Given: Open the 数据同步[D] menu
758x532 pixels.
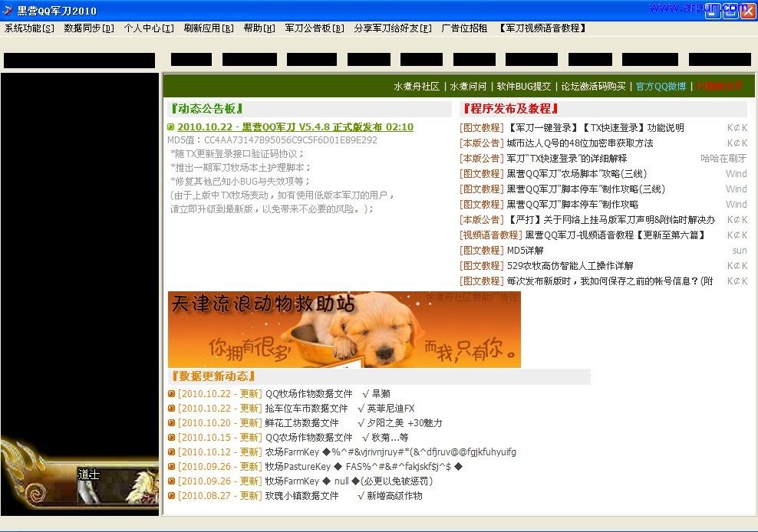Looking at the screenshot, I should [89, 28].
